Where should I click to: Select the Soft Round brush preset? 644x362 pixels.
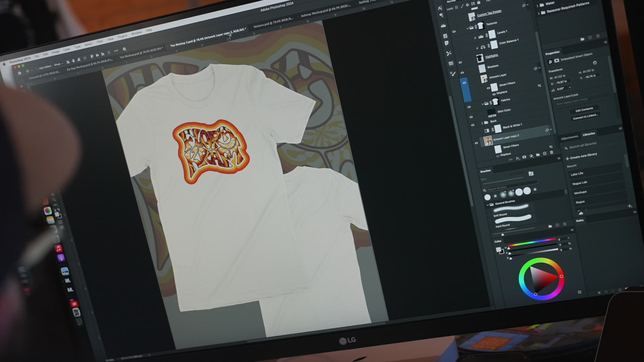click(x=511, y=209)
